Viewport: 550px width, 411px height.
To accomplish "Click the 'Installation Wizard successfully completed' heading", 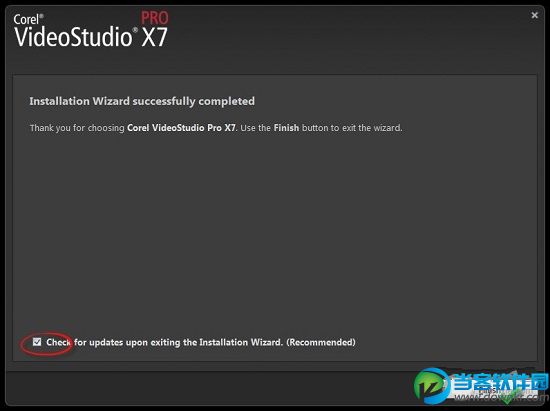I will (x=142, y=101).
